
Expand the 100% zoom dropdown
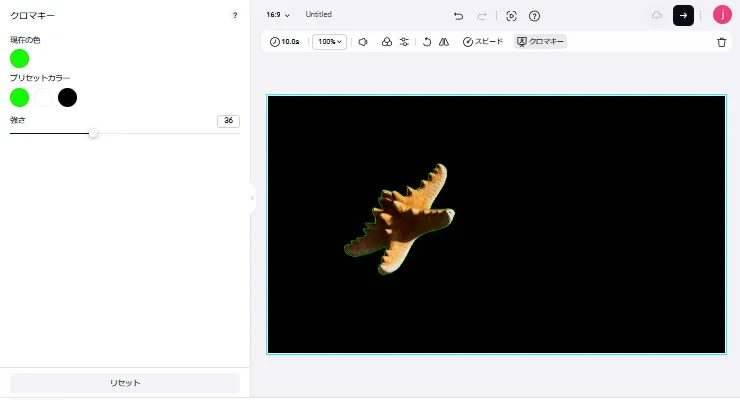tap(328, 42)
